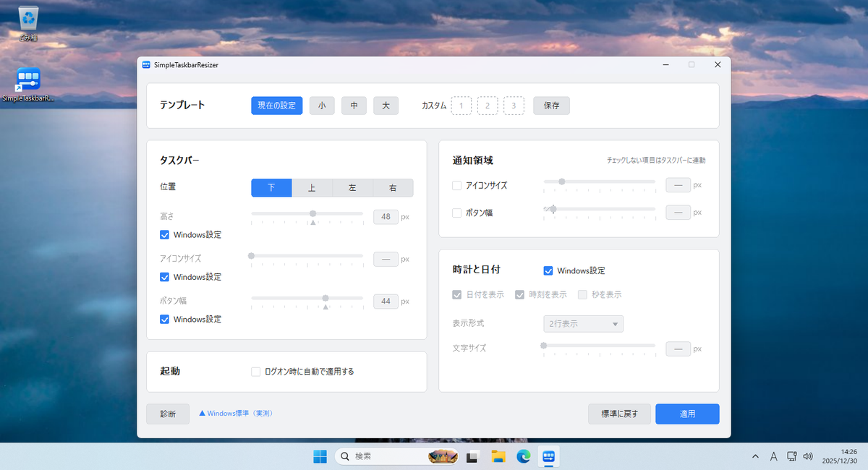The image size is (868, 470).
Task: Show hidden icons in system tray
Action: click(x=756, y=456)
